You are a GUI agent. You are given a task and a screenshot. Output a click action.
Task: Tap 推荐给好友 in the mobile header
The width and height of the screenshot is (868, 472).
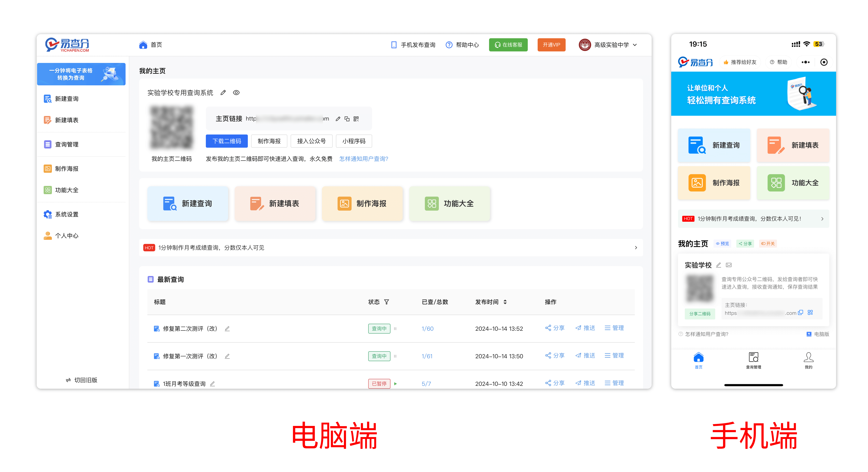point(740,62)
